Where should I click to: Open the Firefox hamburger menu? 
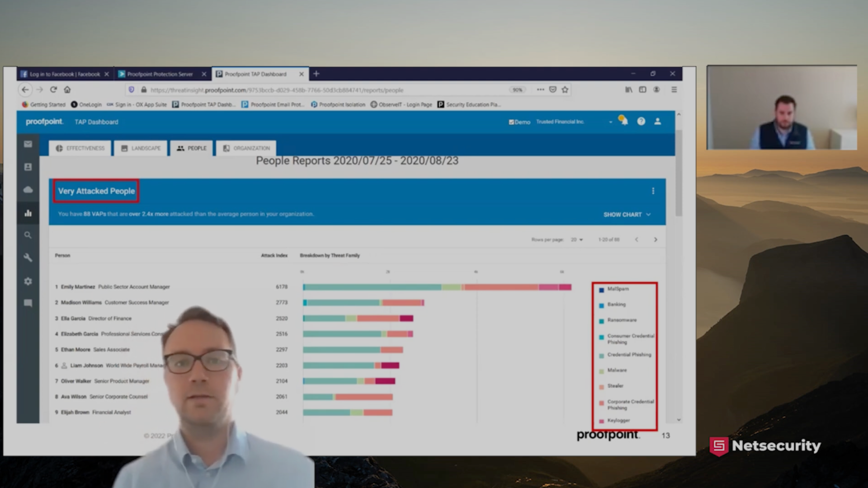point(674,89)
